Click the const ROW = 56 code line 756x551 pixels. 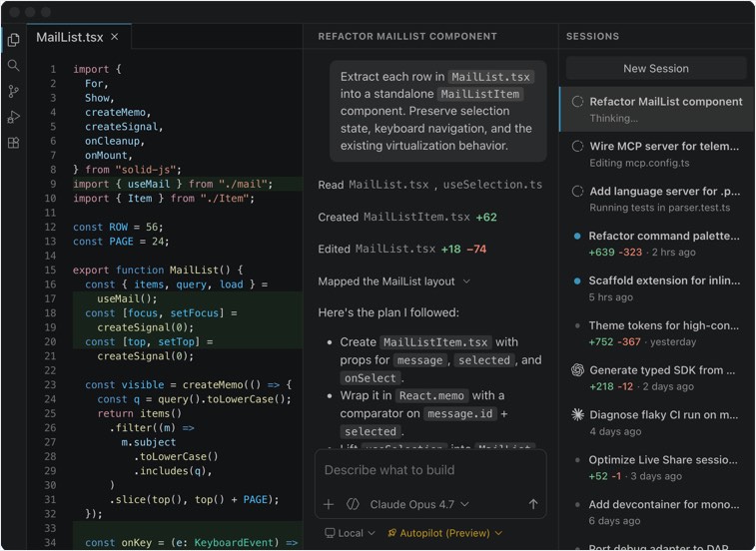(x=118, y=227)
